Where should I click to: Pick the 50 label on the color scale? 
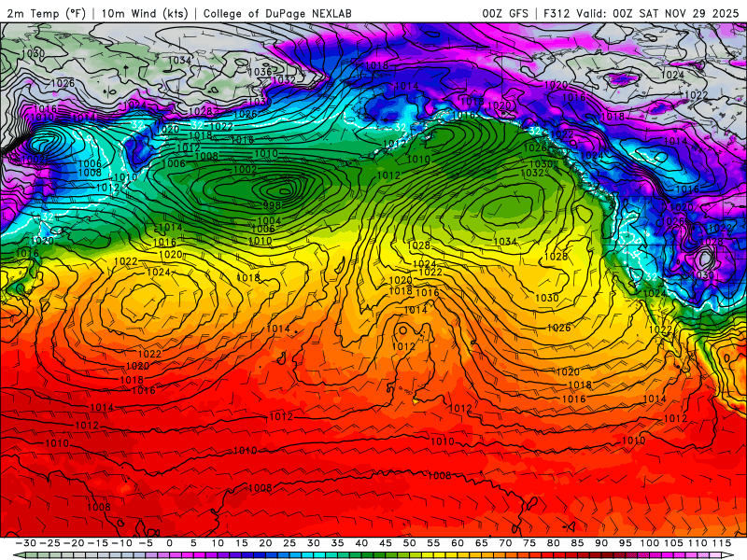[409, 543]
